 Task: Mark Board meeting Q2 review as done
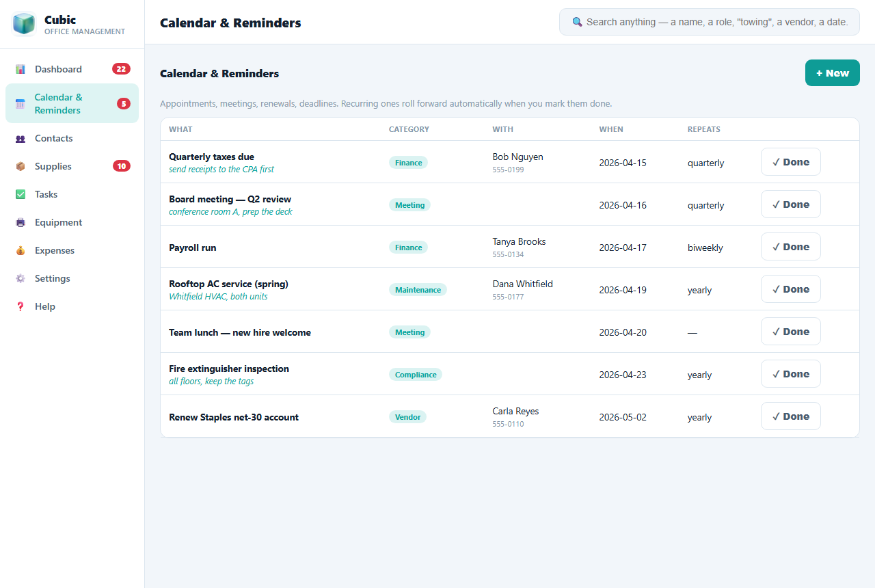click(790, 204)
